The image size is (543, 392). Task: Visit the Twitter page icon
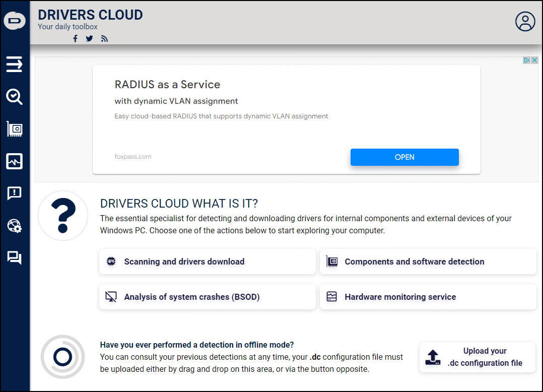pos(89,38)
